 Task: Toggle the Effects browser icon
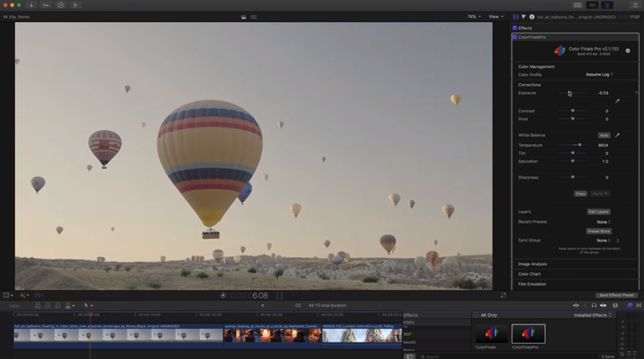[x=630, y=306]
